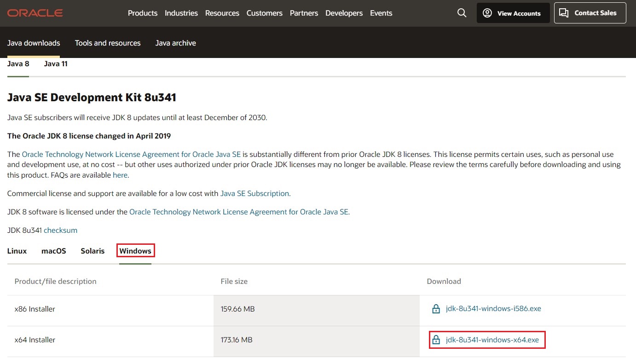Open the Java SE Subscription link

click(254, 194)
